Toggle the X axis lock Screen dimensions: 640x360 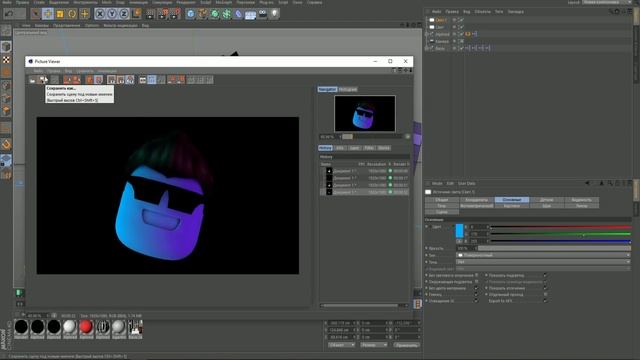pyautogui.click(x=100, y=14)
